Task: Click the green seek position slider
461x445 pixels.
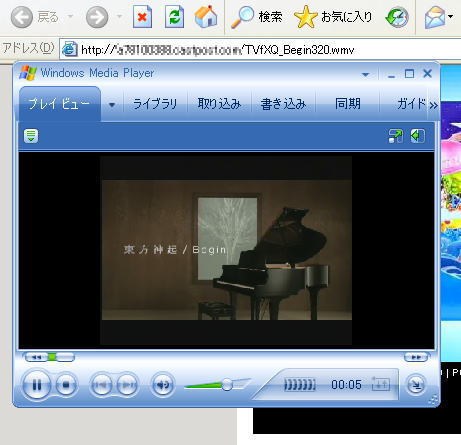Action: coord(52,357)
